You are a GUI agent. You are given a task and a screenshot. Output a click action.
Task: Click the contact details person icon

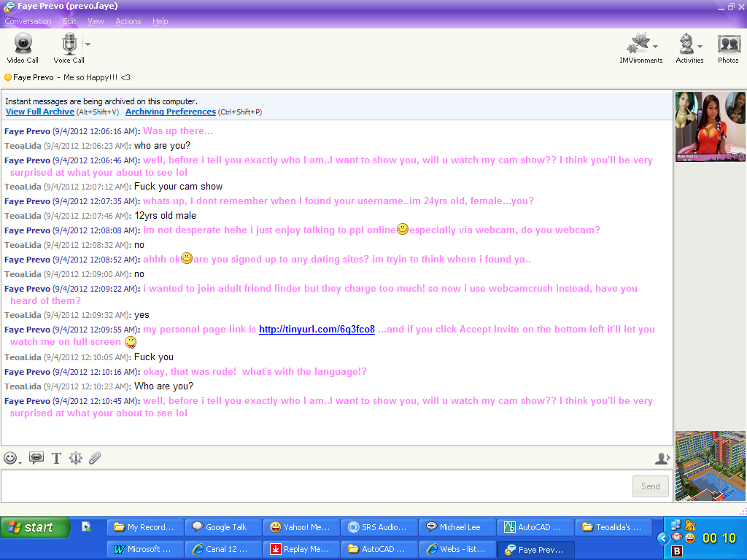tap(662, 459)
